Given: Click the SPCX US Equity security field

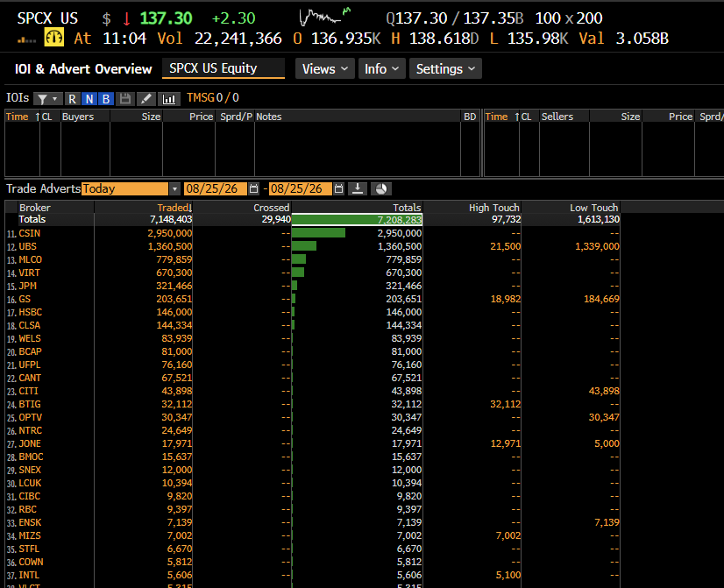Looking at the screenshot, I should click(223, 68).
